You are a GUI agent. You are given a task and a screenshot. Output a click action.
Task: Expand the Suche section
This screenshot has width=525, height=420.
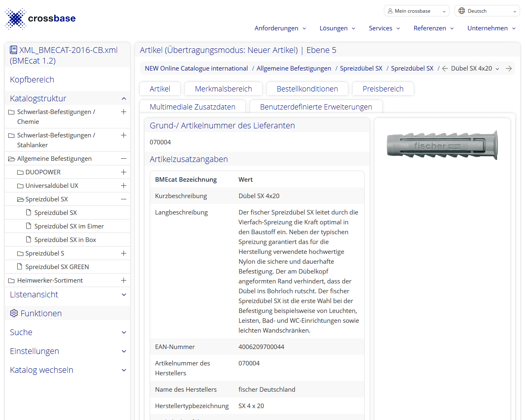(x=124, y=332)
